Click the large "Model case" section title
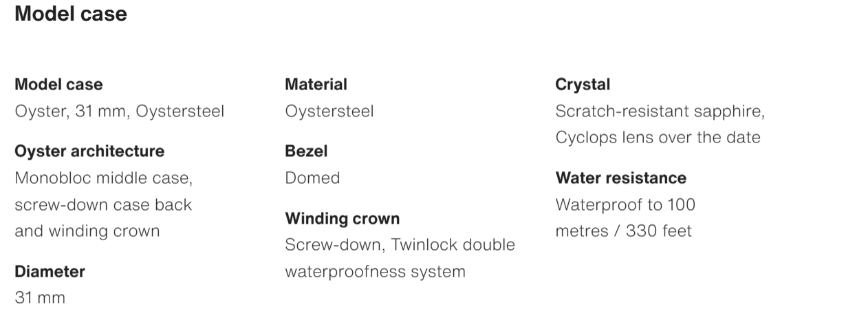The height and width of the screenshot is (318, 868). [71, 14]
